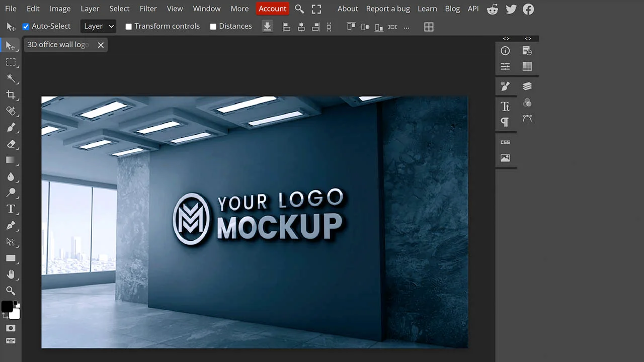Screen dimensions: 644x362
Task: Choose the Eraser tool
Action: point(11,144)
